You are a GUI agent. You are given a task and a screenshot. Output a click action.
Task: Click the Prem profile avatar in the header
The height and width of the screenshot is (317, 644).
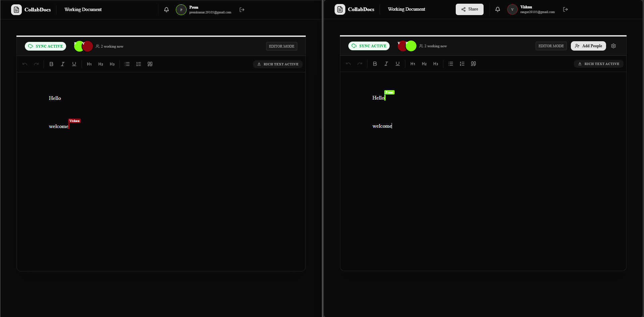(181, 10)
